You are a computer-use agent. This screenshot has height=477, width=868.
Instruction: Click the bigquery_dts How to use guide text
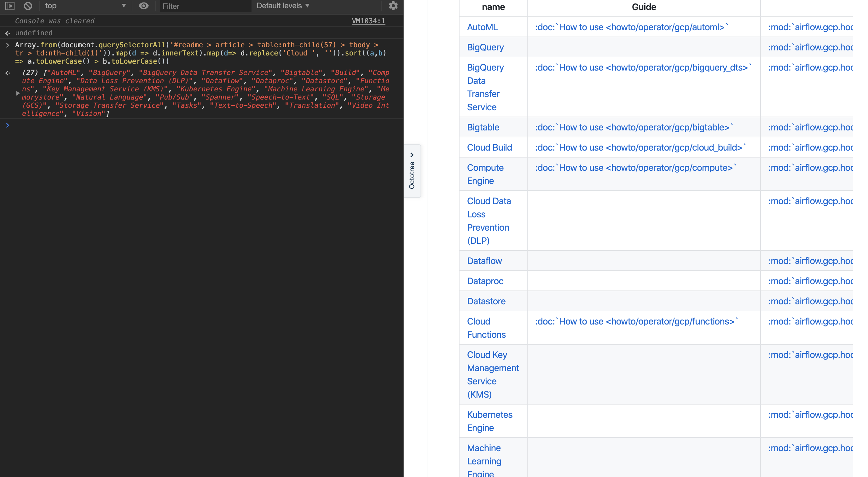[643, 67]
